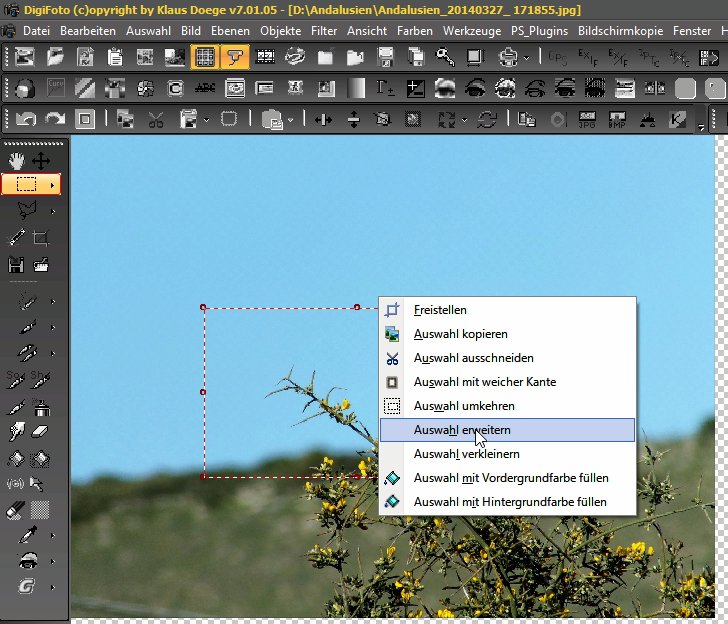Expand the toolbar overflow chevron
Screen dimensions: 728x624
coord(701,127)
